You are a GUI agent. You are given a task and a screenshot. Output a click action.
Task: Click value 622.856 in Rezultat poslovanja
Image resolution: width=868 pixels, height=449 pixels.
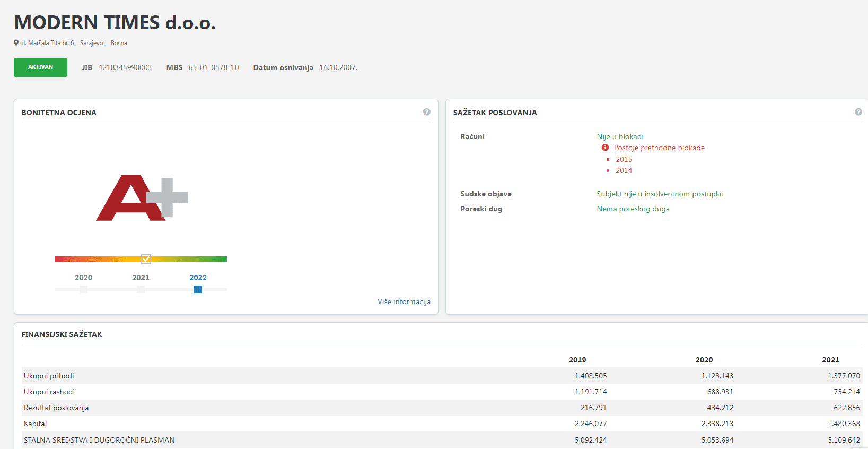847,408
